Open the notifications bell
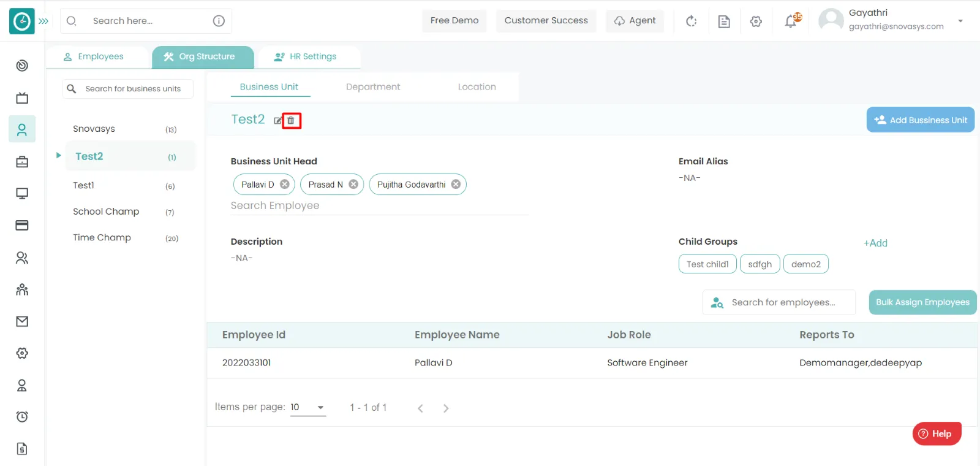980x466 pixels. tap(791, 21)
